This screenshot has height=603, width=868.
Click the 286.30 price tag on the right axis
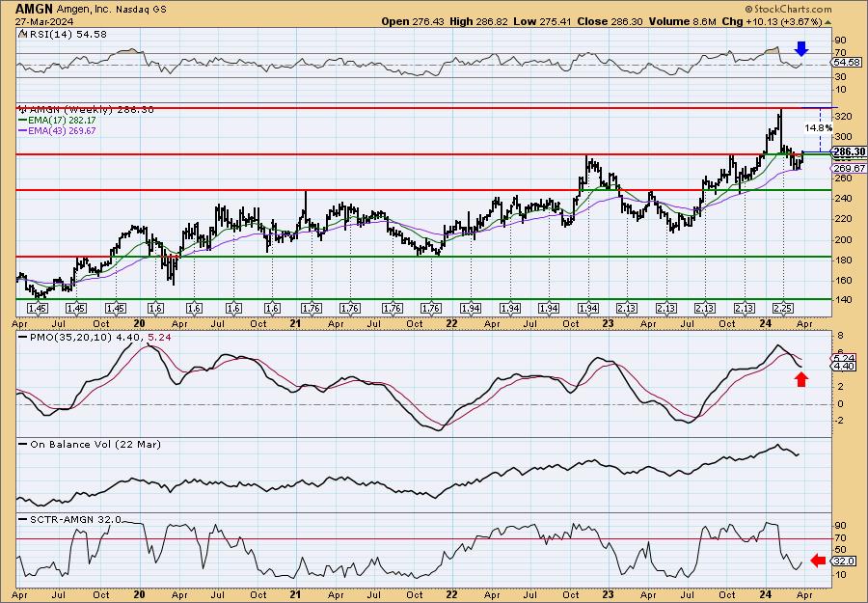849,151
